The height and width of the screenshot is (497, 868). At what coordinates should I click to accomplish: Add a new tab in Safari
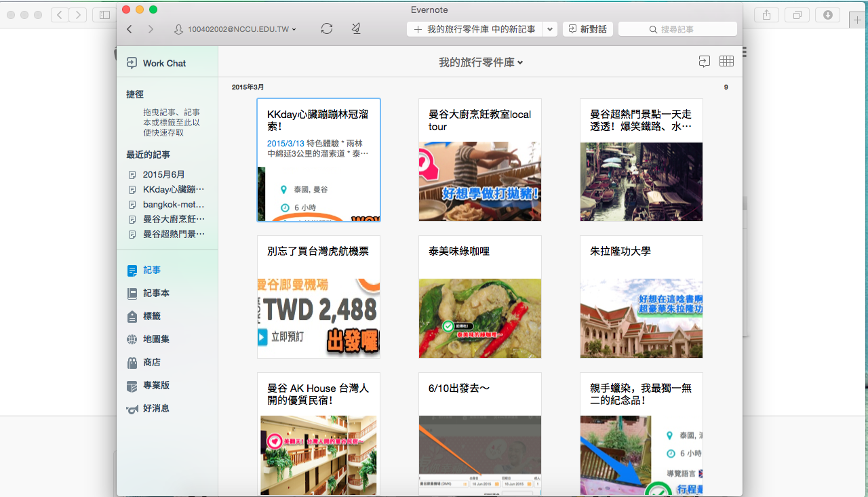[859, 20]
